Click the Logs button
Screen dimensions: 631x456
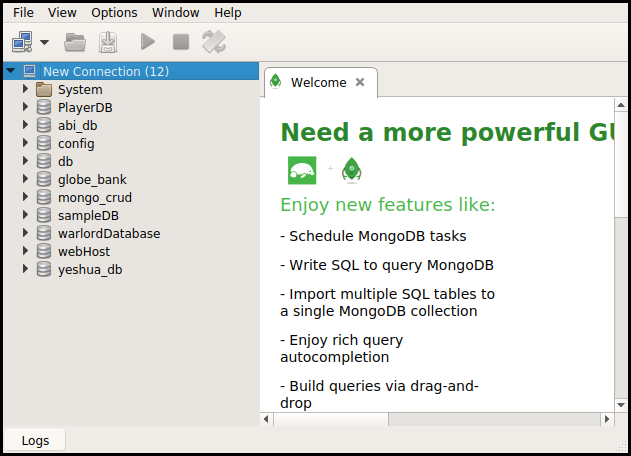click(x=35, y=441)
